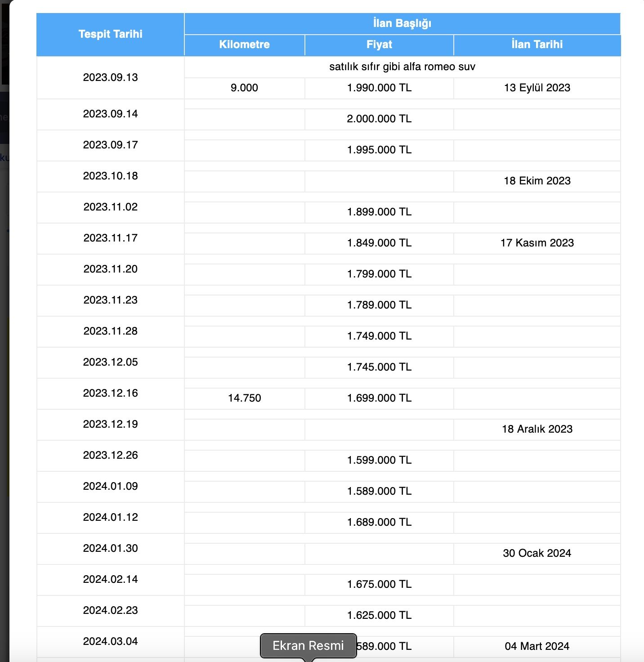Viewport: 644px width, 662px height.
Task: Click the 18 Ekim 2023 listing date
Action: [x=537, y=181]
